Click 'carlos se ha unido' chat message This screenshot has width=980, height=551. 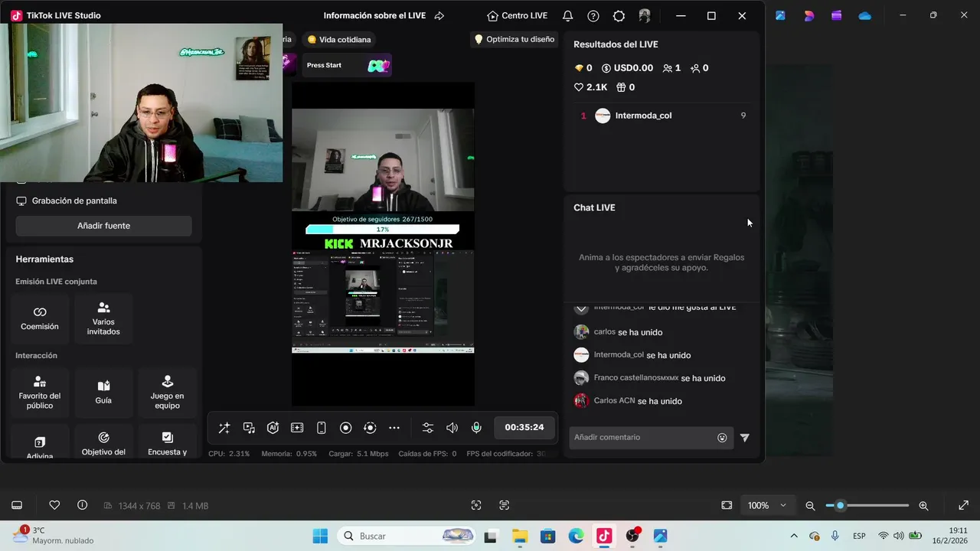[x=619, y=332]
